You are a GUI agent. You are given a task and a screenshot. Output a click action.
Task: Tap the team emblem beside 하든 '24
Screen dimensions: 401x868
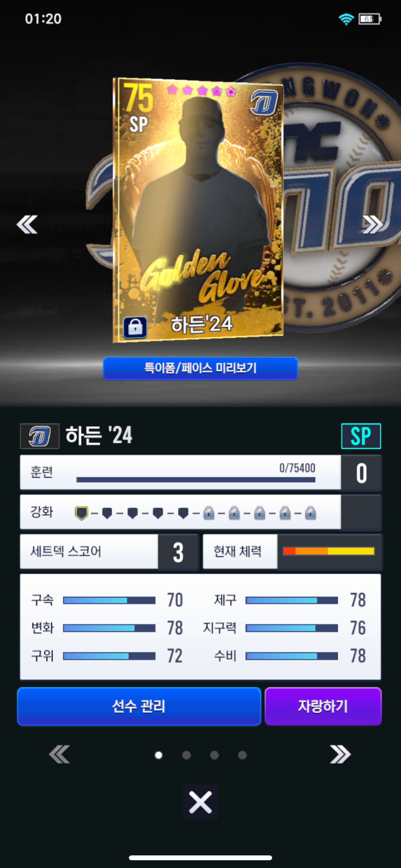pos(40,436)
